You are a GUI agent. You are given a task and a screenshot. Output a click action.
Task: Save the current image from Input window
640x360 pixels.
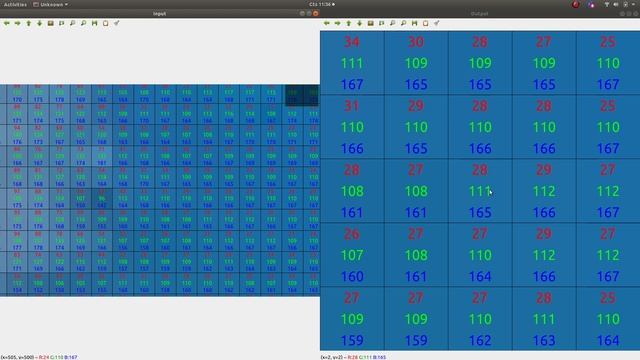[x=95, y=23]
